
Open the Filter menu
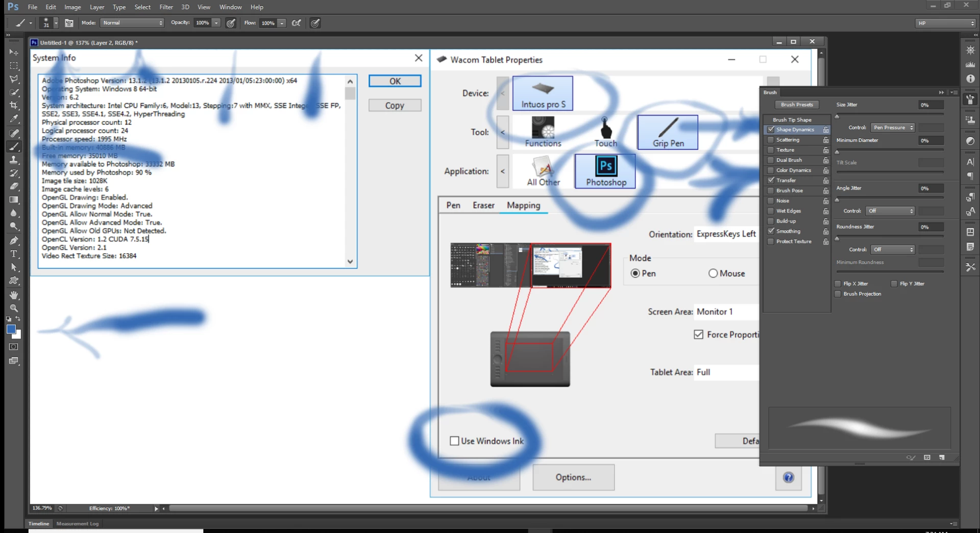click(166, 7)
